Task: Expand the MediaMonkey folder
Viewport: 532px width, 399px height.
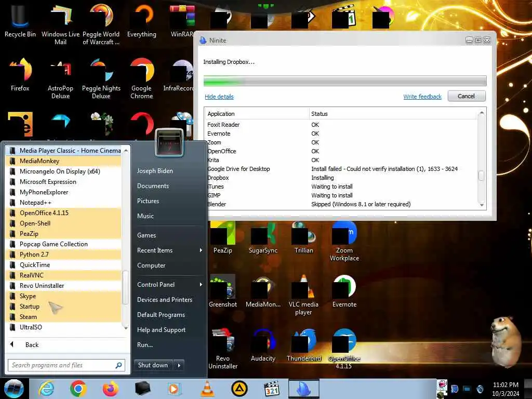Action: [63, 161]
